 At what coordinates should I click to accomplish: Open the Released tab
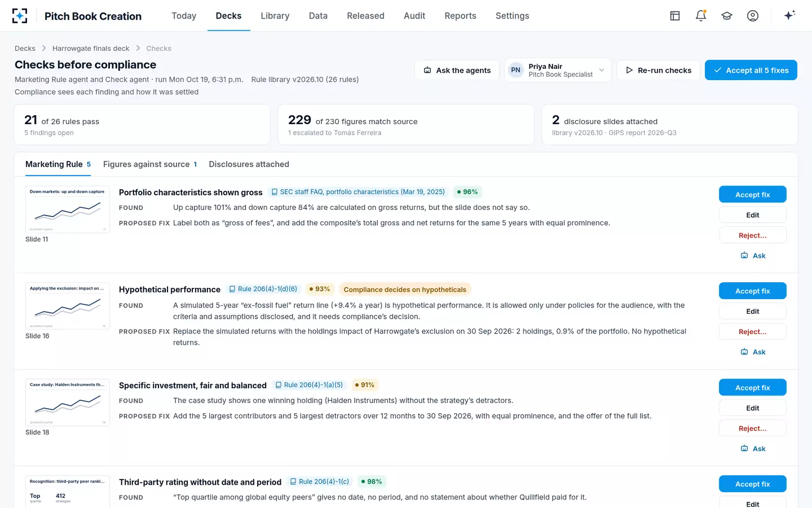coord(365,16)
